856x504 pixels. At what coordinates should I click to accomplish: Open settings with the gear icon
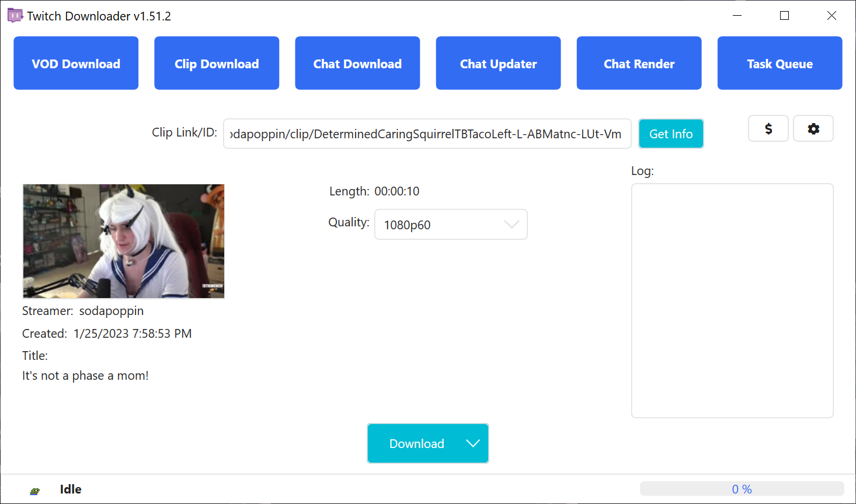[813, 128]
